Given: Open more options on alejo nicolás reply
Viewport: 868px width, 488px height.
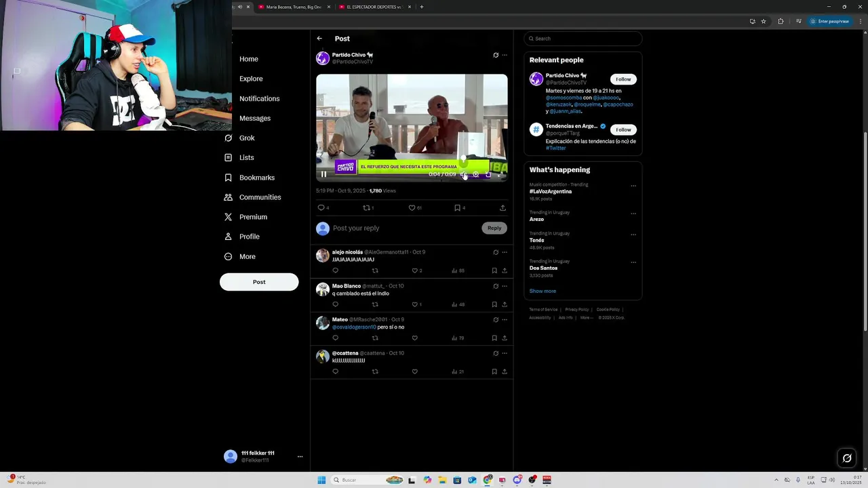Looking at the screenshot, I should (505, 252).
